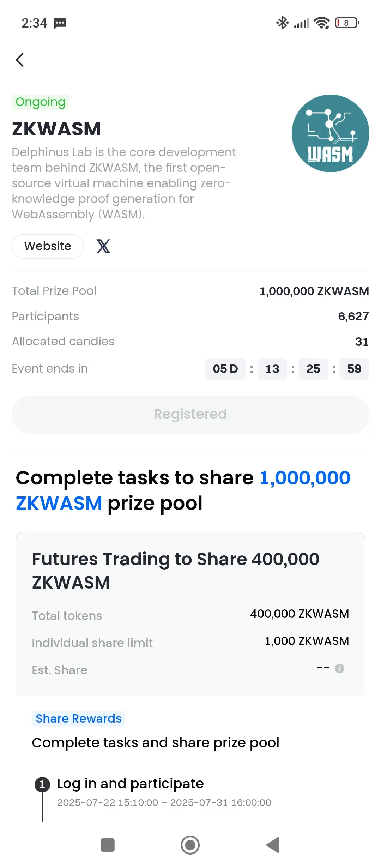
Task: Tap the Share Rewards tag
Action: point(79,719)
